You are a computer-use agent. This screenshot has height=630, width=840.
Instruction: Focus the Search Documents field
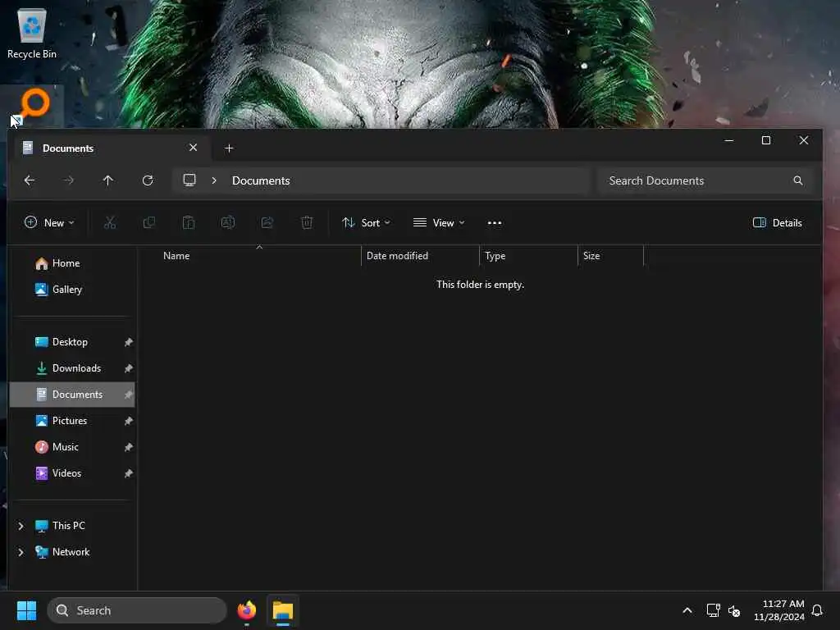coord(705,180)
